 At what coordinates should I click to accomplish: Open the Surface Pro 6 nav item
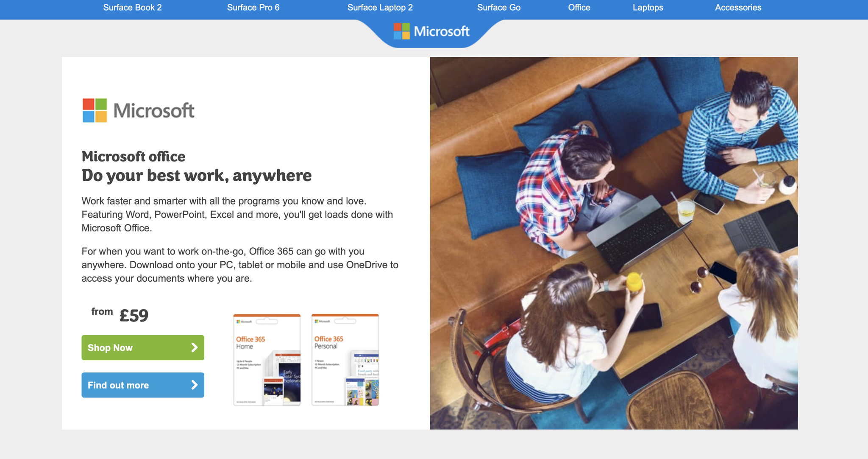(x=253, y=8)
